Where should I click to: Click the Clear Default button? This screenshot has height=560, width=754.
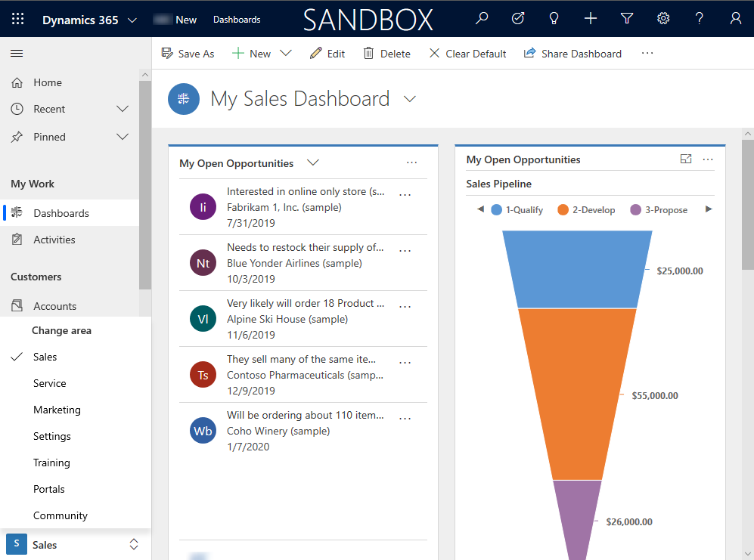[x=467, y=54]
